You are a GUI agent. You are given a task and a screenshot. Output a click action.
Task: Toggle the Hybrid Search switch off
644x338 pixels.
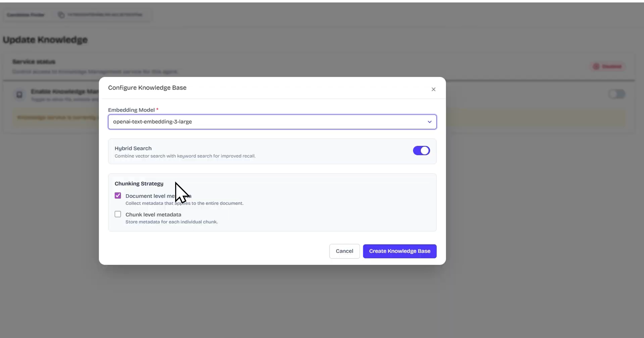421,151
